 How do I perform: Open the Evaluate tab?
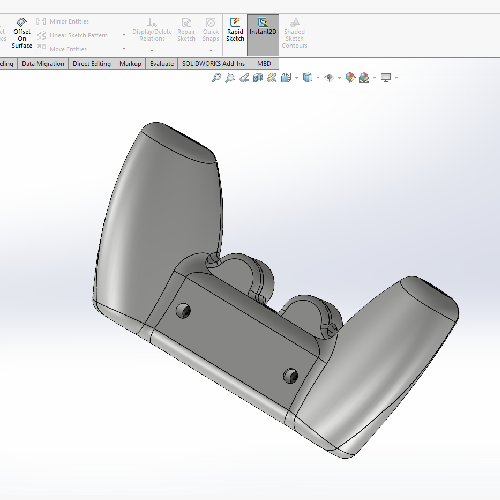162,63
